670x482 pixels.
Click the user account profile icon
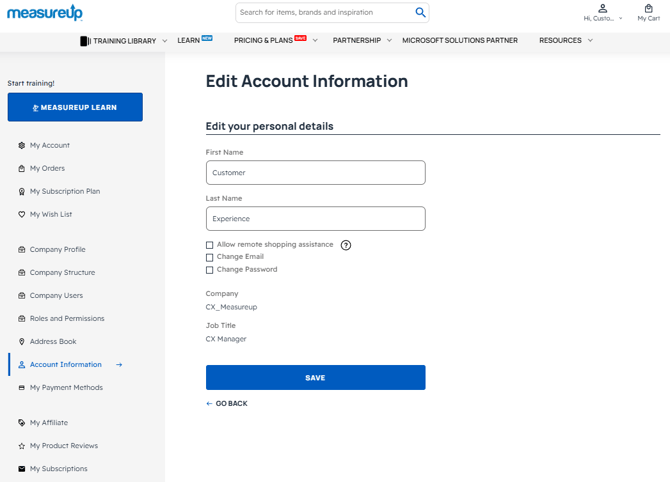pyautogui.click(x=602, y=9)
